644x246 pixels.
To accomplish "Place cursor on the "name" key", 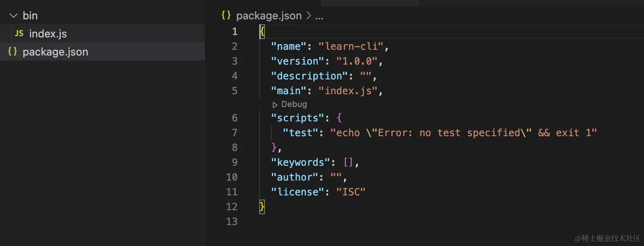I will pos(289,46).
